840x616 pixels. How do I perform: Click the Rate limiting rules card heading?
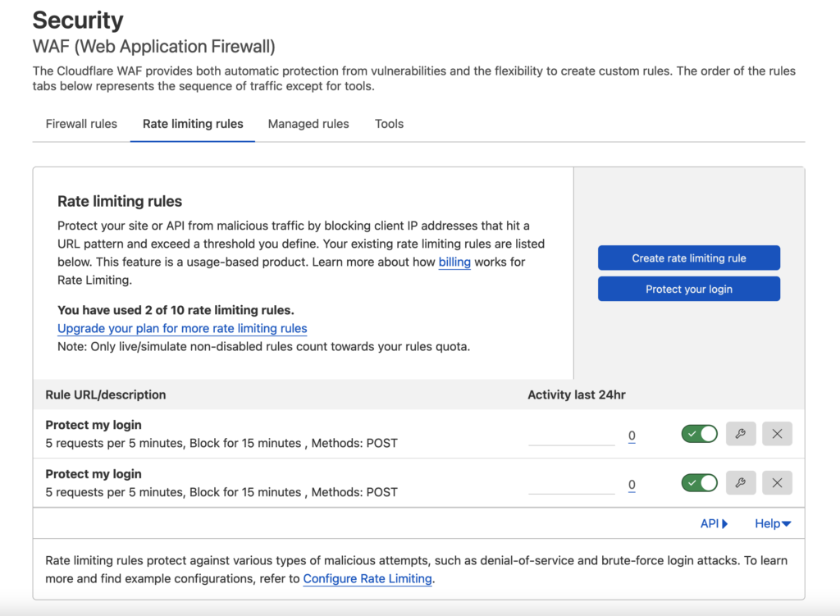120,202
